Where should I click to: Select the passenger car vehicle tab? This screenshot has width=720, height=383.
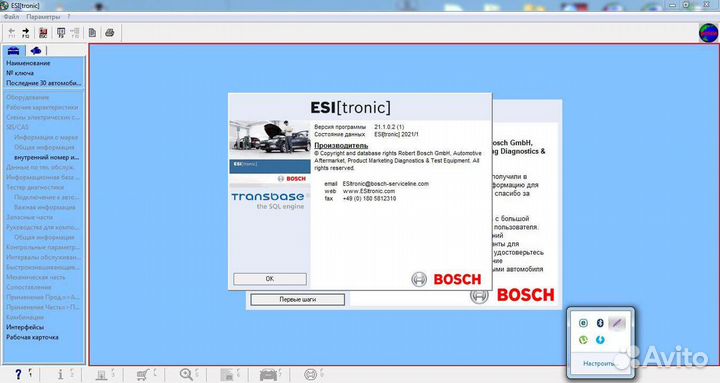point(14,51)
